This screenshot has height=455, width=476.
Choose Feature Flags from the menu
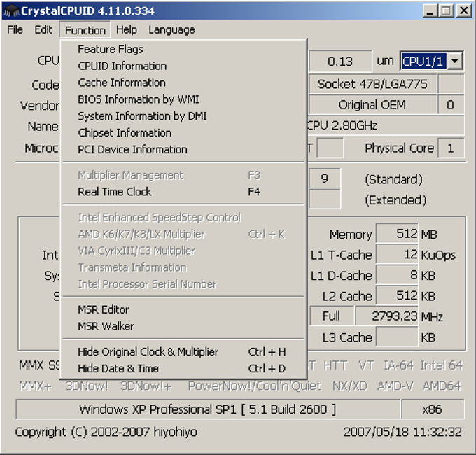coord(183,49)
